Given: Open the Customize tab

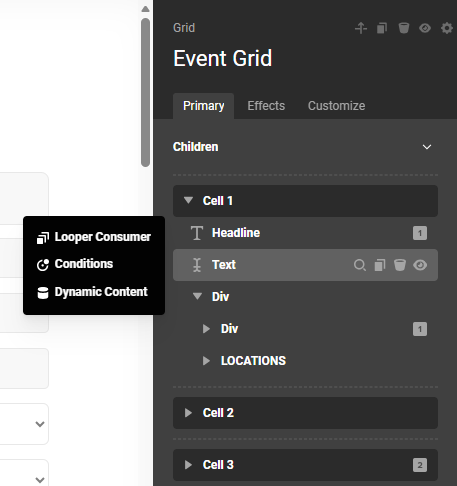Looking at the screenshot, I should click(336, 106).
